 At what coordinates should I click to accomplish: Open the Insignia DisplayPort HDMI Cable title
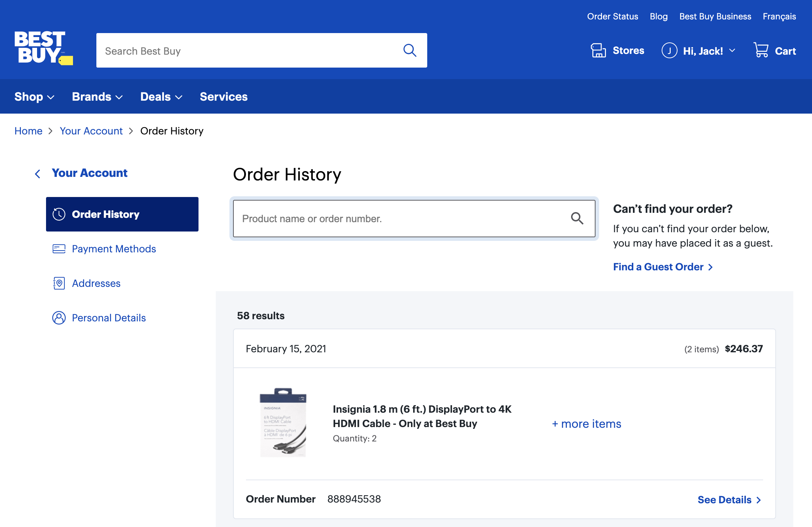point(422,416)
